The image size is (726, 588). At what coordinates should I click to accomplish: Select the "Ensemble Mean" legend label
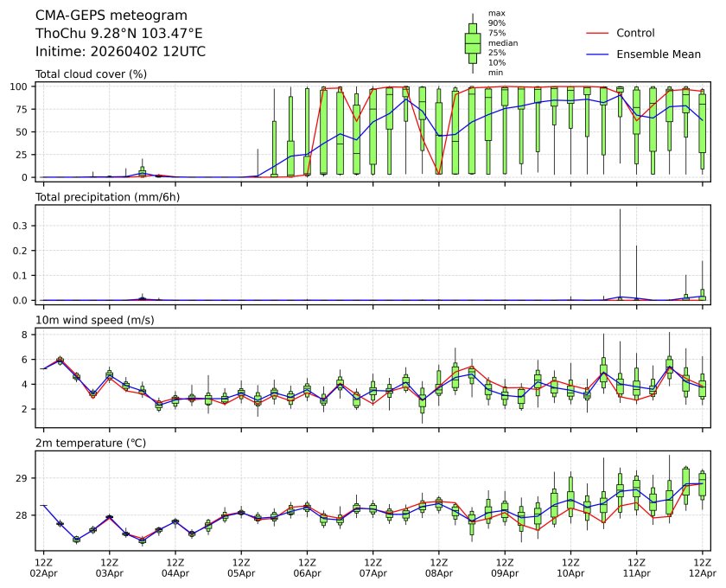[x=658, y=54]
